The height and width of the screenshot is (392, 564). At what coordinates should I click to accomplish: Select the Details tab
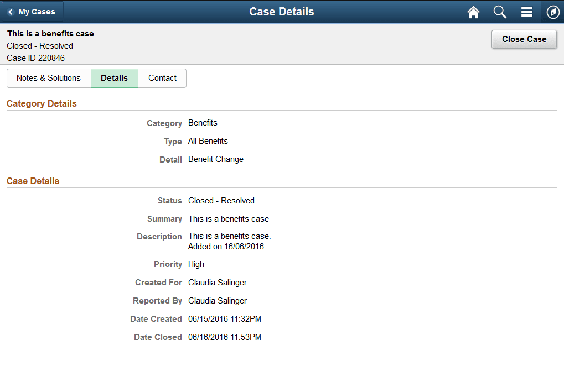pos(115,78)
